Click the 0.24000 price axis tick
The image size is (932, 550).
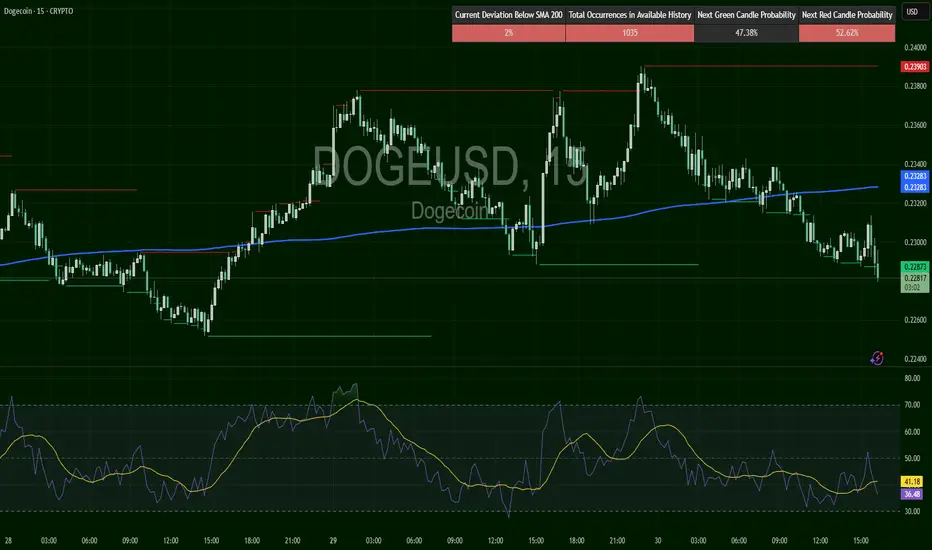[915, 48]
